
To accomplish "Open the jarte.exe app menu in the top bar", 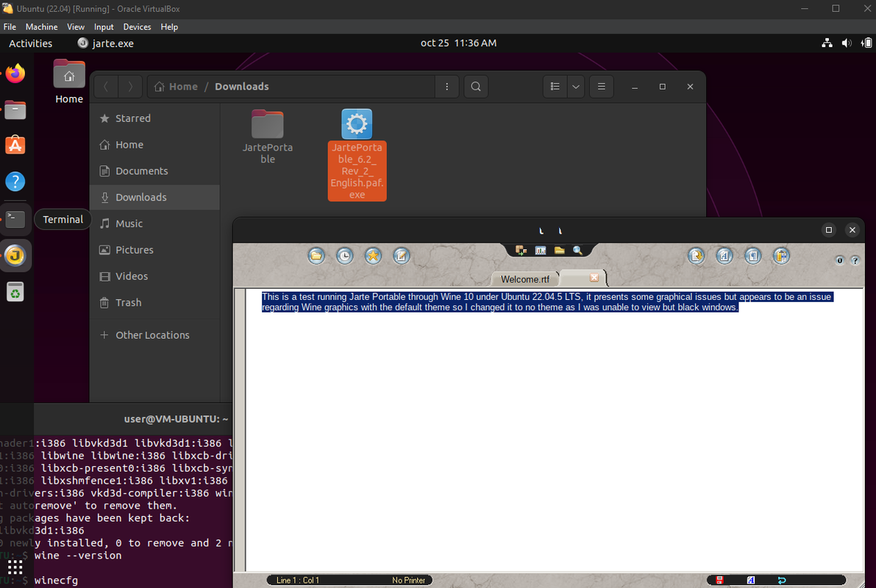I will (x=106, y=43).
